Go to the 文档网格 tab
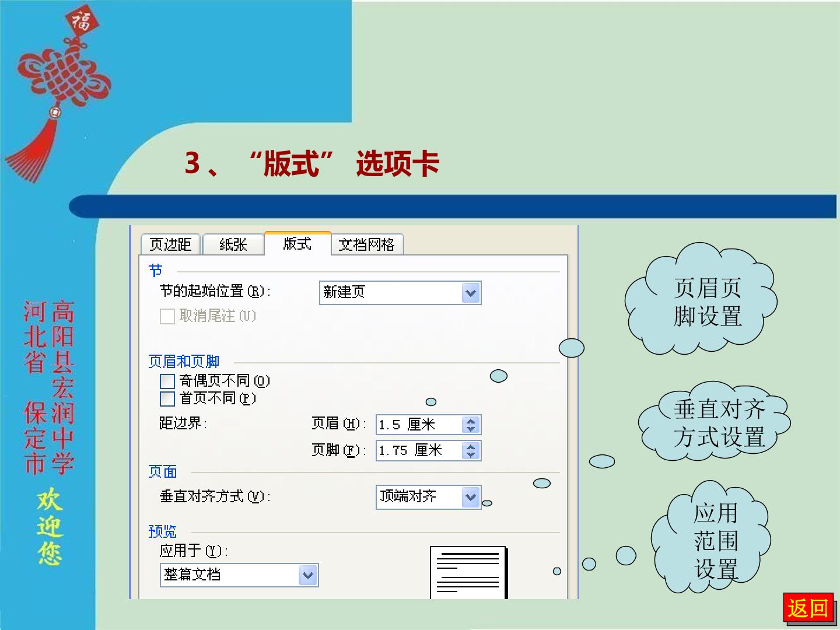Image resolution: width=840 pixels, height=630 pixels. [367, 244]
